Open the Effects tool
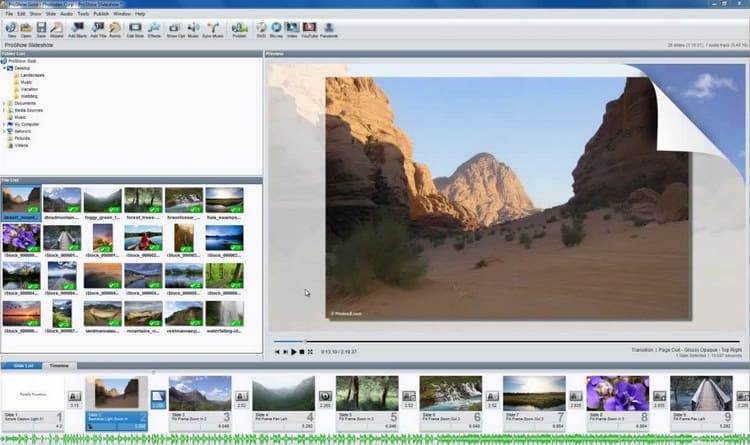 point(155,30)
